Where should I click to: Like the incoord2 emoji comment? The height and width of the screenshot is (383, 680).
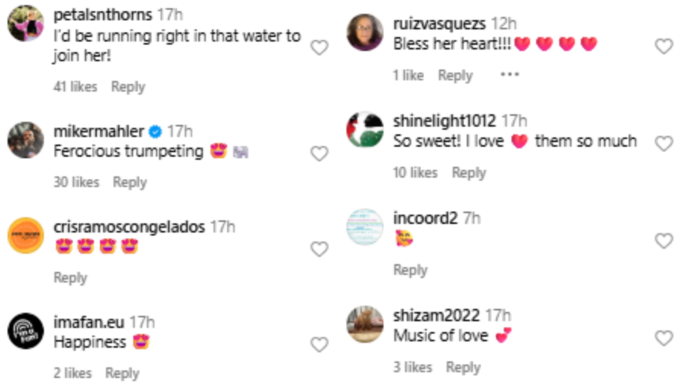point(664,241)
